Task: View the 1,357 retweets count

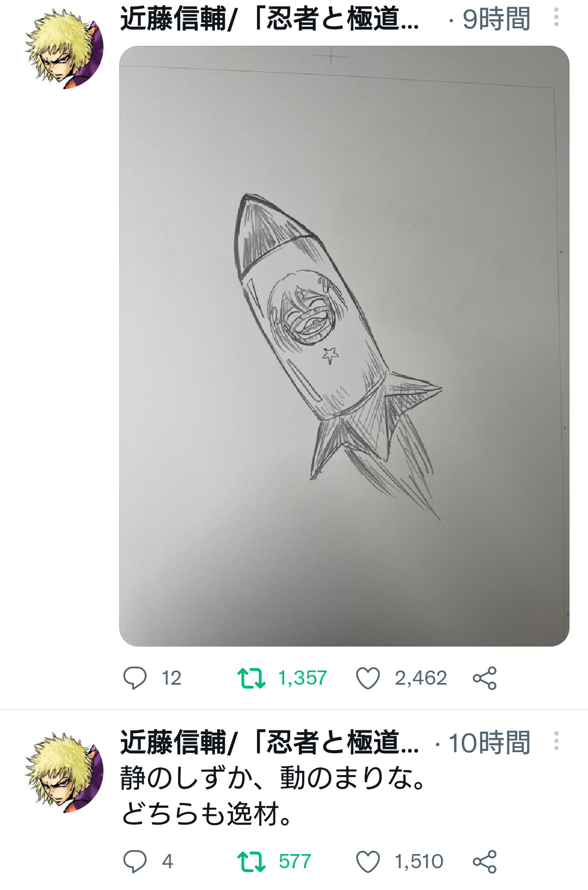Action: (x=302, y=678)
